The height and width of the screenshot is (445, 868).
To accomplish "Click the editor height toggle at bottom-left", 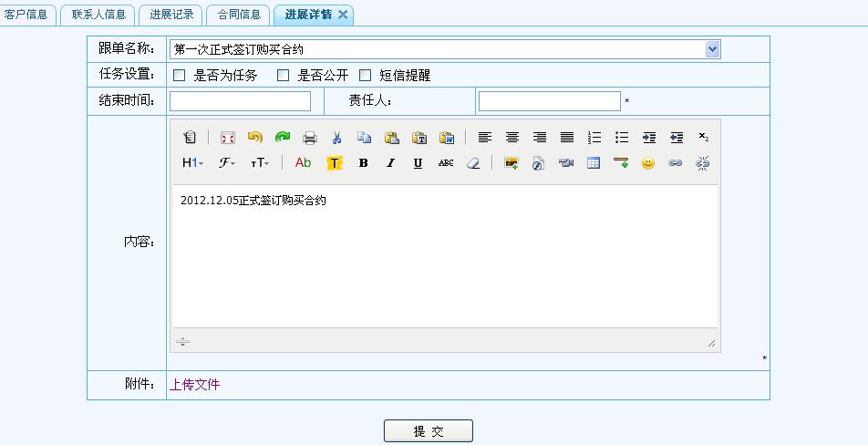I will 182,342.
